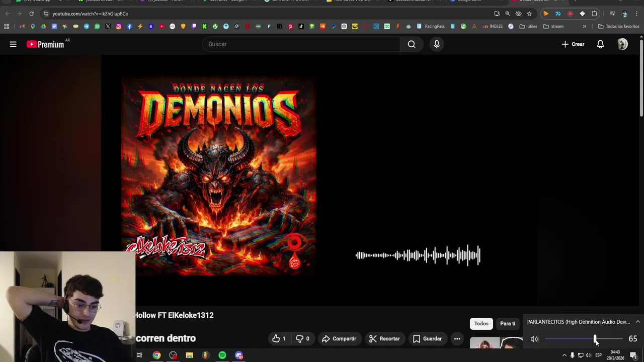Open the zoom magnifier in address bar
644x362 pixels.
point(508,14)
